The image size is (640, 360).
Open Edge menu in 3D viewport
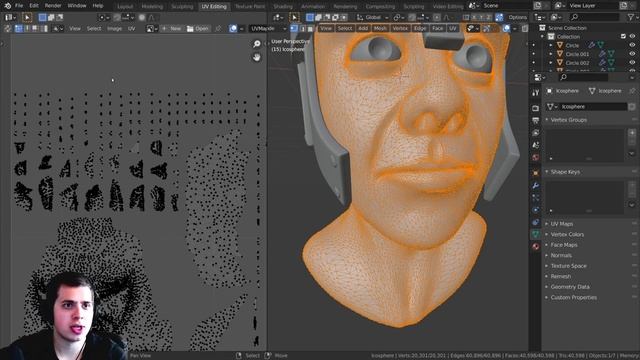point(420,29)
